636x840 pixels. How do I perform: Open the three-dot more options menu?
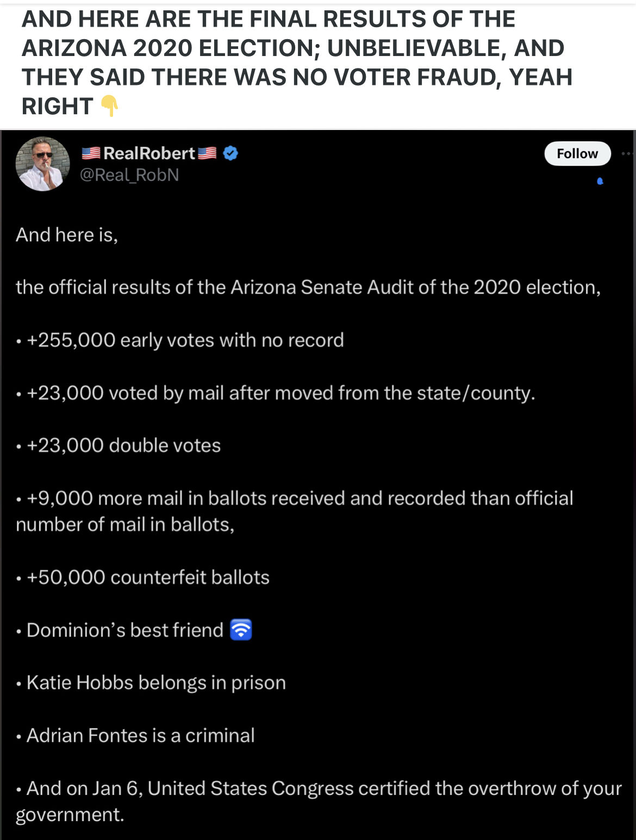pyautogui.click(x=627, y=154)
